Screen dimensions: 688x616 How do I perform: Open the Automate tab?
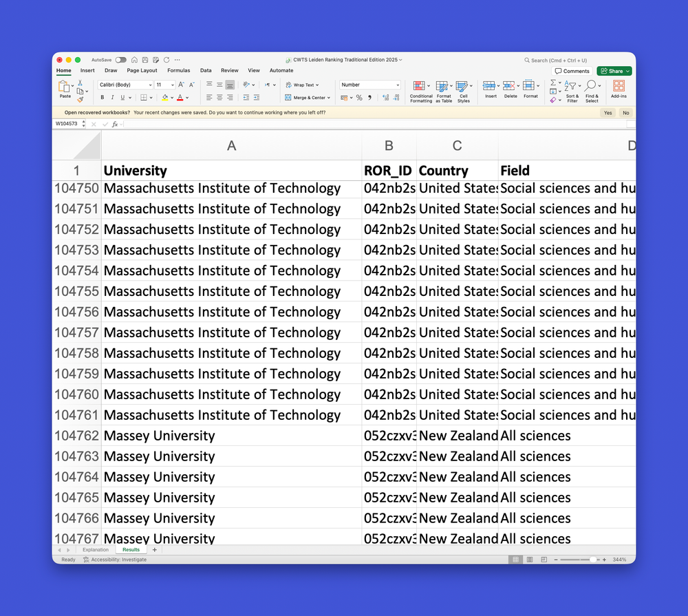tap(281, 70)
